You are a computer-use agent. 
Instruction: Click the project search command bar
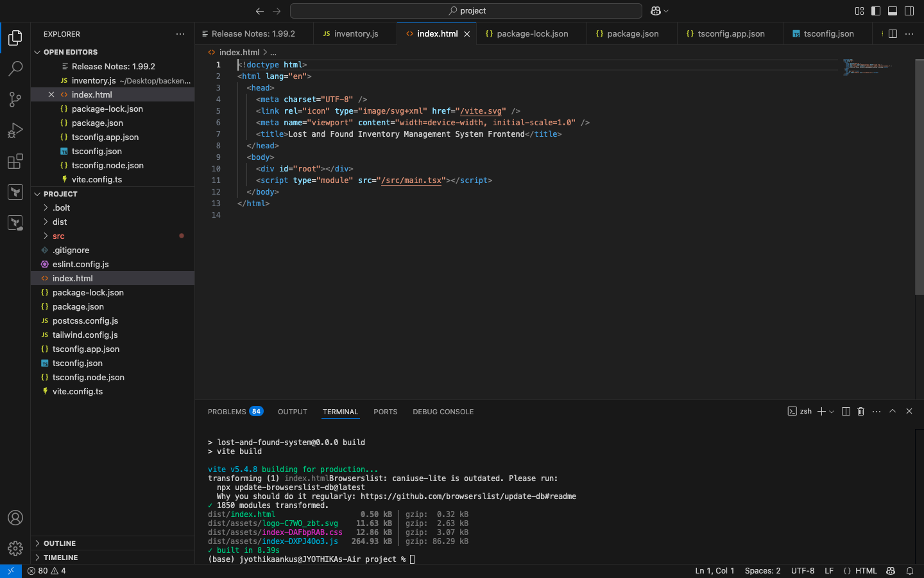466,11
